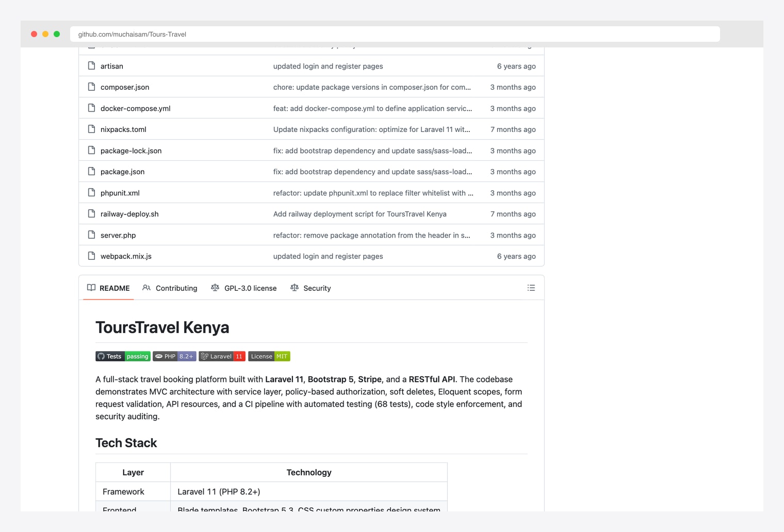
Task: Click the file icon beside webpack.mix.js
Action: click(91, 256)
